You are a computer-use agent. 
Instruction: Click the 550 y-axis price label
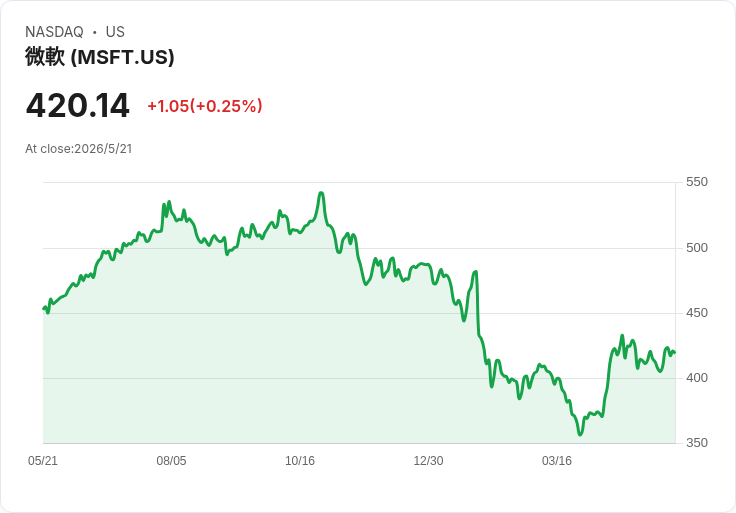click(x=697, y=182)
